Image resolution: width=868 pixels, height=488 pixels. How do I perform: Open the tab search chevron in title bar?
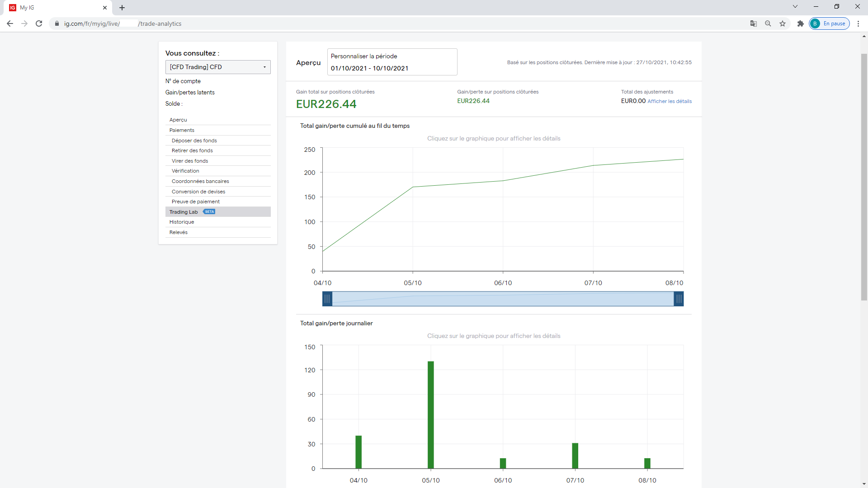point(795,6)
